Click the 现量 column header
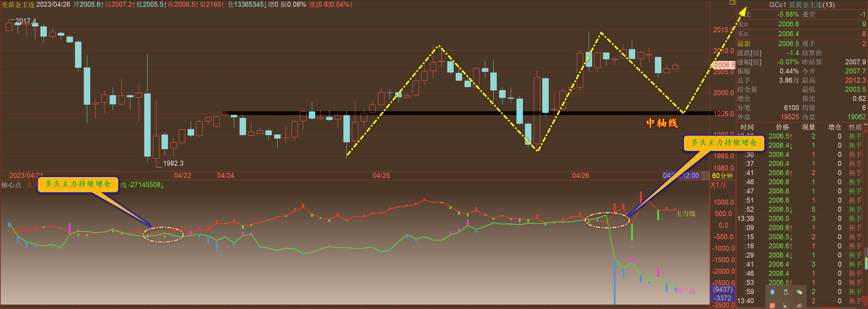The image size is (868, 309). point(808,127)
